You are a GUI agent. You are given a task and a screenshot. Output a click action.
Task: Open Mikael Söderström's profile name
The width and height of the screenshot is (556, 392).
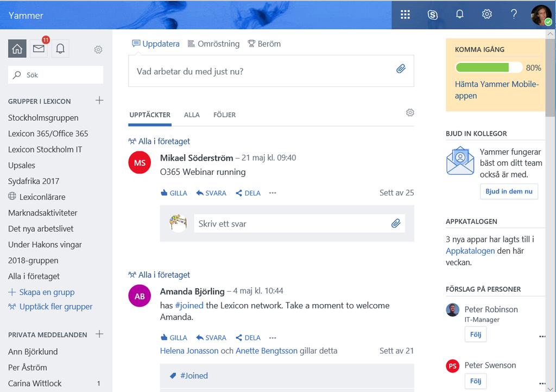tap(197, 157)
